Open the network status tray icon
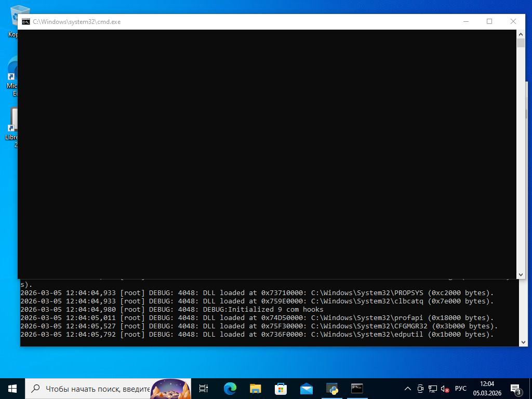532x399 pixels. click(432, 388)
